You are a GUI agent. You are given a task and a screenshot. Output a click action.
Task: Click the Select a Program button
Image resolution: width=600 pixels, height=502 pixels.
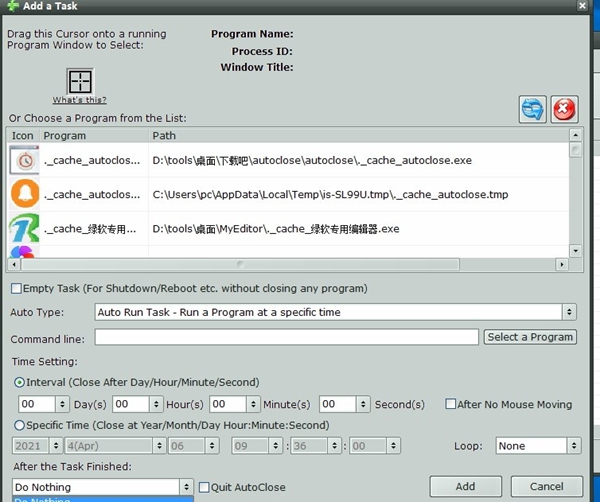pyautogui.click(x=530, y=337)
